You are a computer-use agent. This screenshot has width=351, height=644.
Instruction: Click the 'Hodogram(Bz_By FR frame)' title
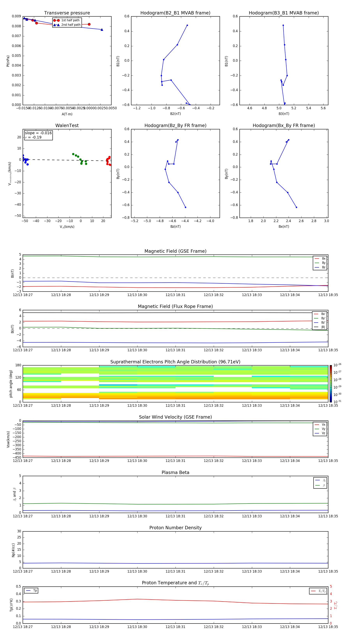(x=175, y=125)
